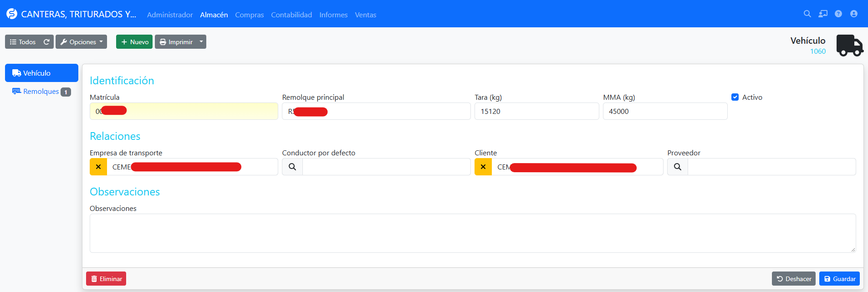Open the Ventas menu
The image size is (868, 292).
coord(366,15)
